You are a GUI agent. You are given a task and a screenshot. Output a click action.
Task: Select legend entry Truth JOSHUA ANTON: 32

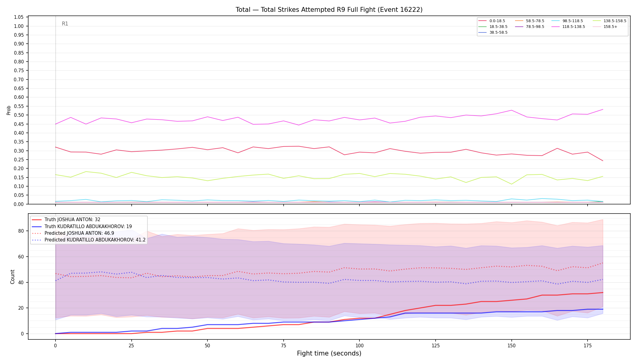pos(66,220)
